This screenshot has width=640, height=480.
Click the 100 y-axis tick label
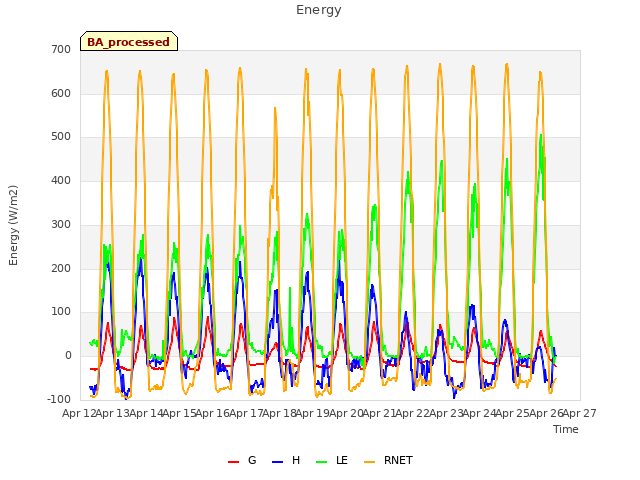tap(61, 312)
